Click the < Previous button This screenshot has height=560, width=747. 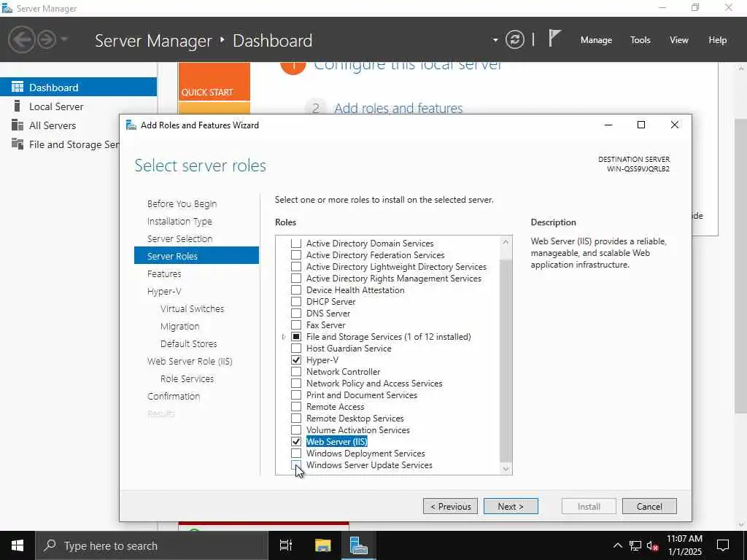coord(451,506)
